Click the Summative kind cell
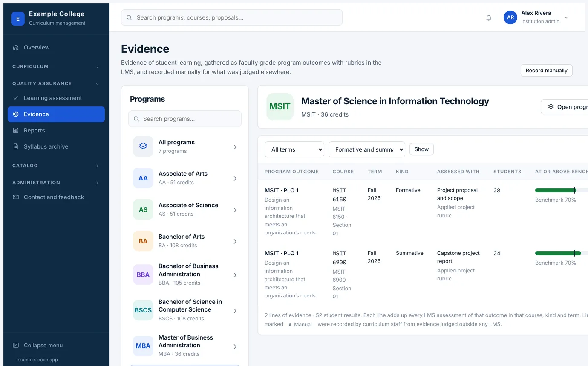Screen dimensions: 588x366 pos(409,253)
